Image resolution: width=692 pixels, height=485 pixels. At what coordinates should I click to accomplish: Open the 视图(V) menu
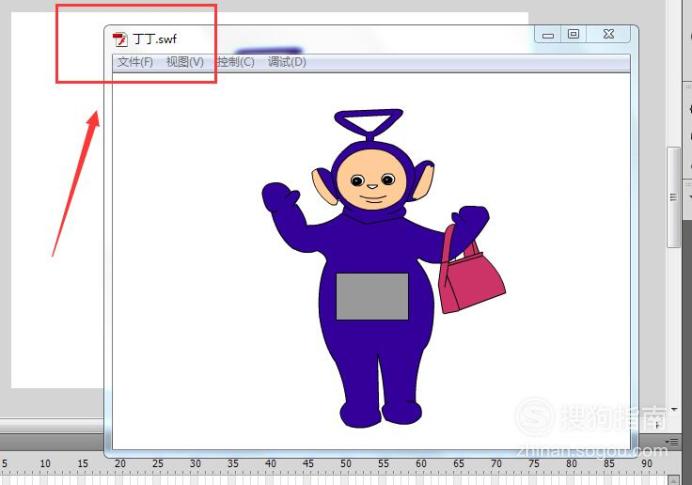185,62
